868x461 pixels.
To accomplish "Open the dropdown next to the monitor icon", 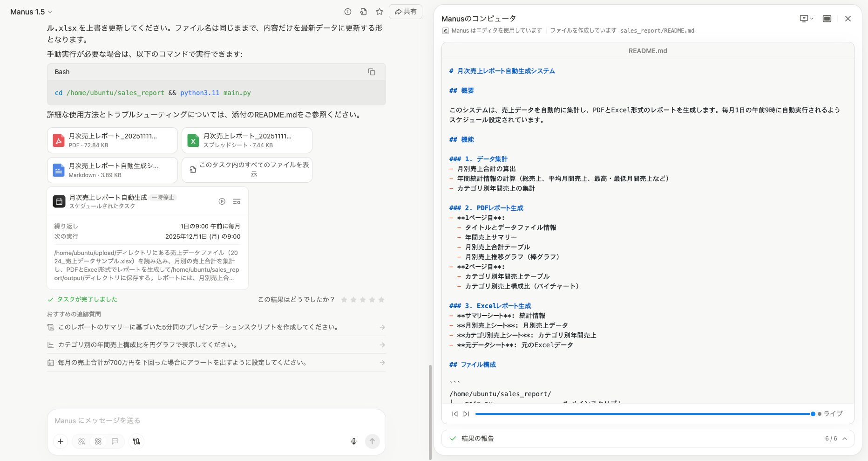I will tap(812, 19).
